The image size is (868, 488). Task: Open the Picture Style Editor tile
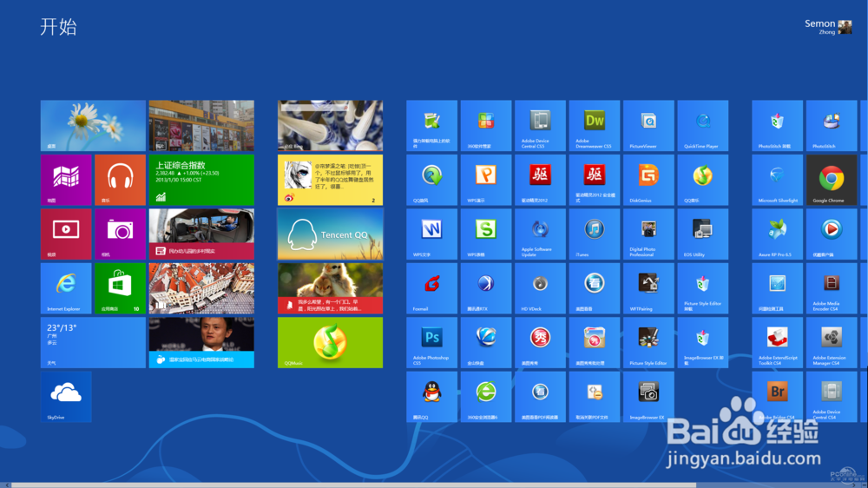[x=648, y=343]
